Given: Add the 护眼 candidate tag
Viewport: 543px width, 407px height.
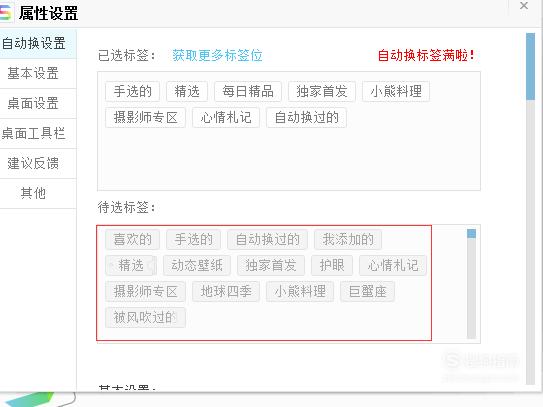Looking at the screenshot, I should [x=332, y=266].
